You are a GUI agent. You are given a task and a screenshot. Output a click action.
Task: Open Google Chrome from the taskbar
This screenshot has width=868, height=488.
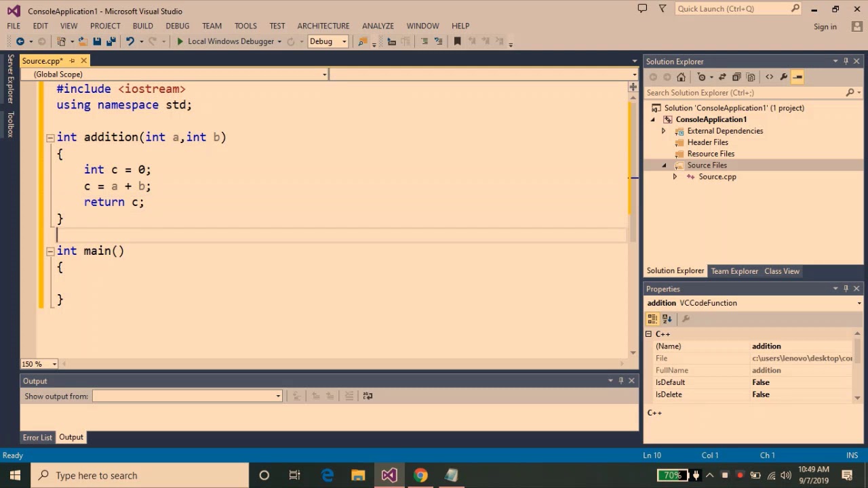tap(420, 475)
